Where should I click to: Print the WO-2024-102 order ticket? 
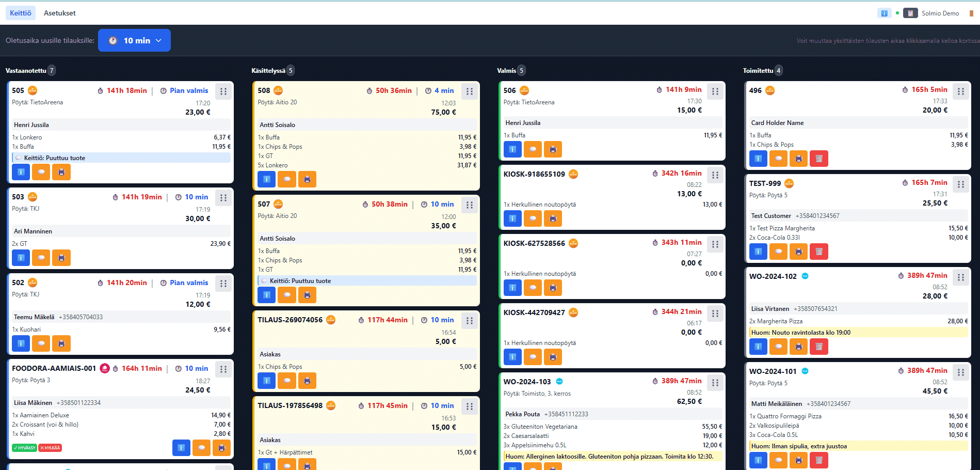pos(799,347)
